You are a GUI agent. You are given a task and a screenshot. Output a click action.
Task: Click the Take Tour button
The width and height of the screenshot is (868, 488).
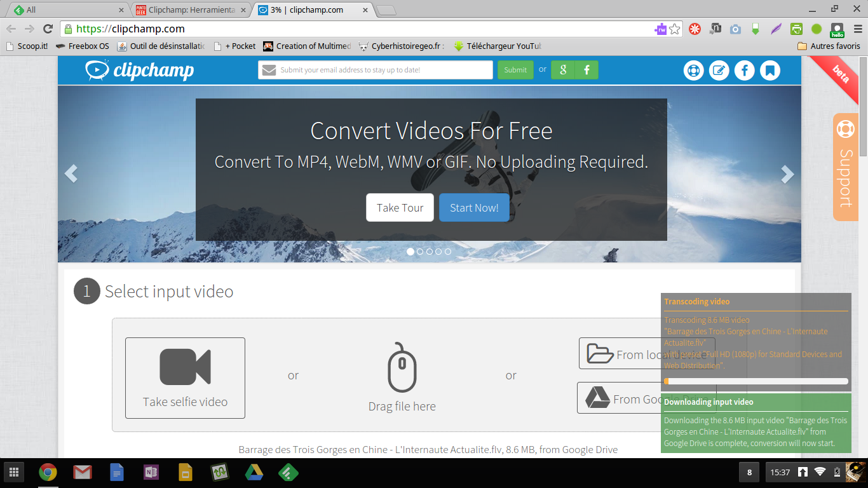pos(400,208)
